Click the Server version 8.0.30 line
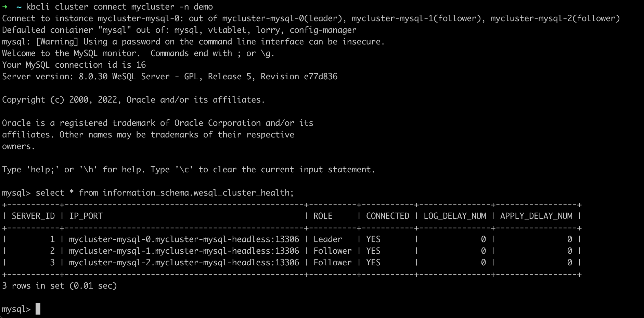 click(x=170, y=77)
